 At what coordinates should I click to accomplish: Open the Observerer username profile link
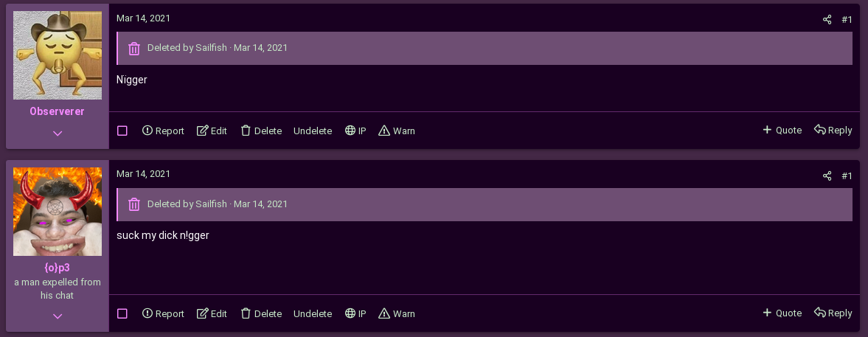coord(58,111)
